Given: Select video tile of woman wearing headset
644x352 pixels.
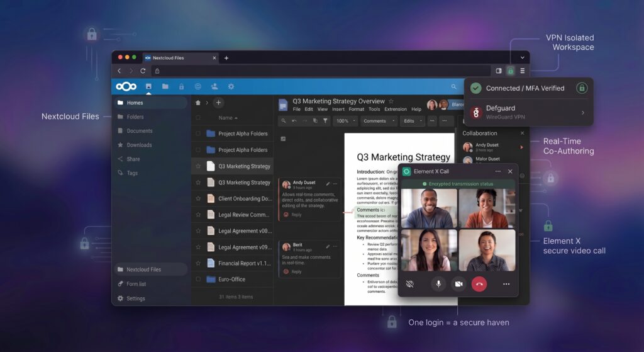Looking at the screenshot, I should 487,208.
